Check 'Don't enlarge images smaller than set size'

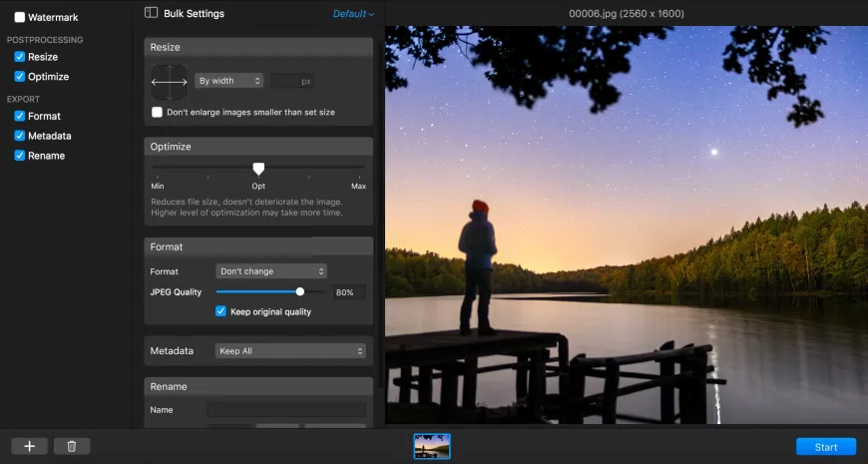tap(158, 112)
